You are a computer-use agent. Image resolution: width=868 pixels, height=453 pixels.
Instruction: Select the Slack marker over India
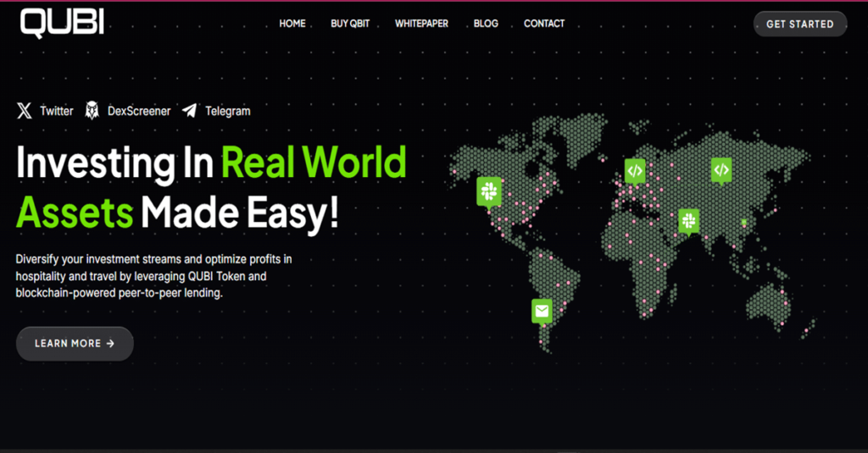[688, 220]
